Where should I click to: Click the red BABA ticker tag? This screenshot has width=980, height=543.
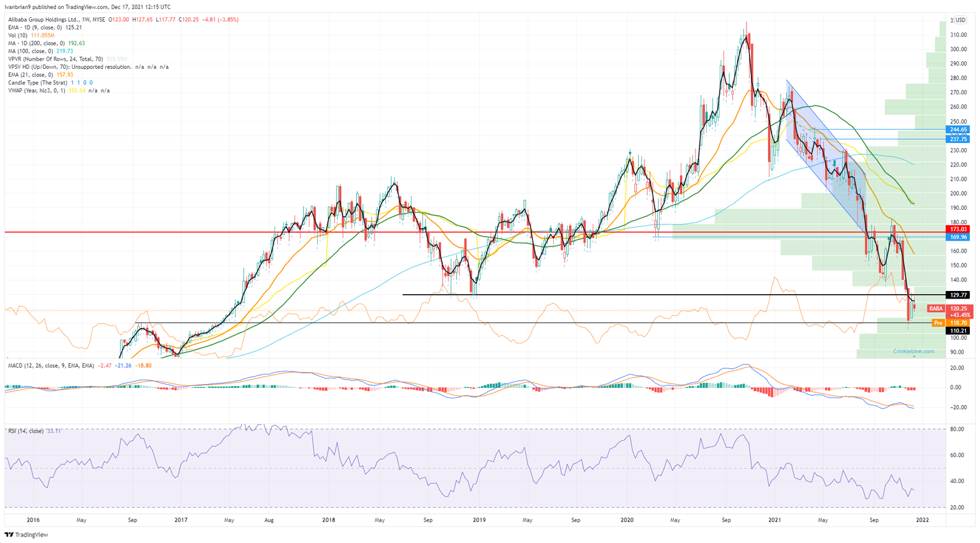coord(935,308)
